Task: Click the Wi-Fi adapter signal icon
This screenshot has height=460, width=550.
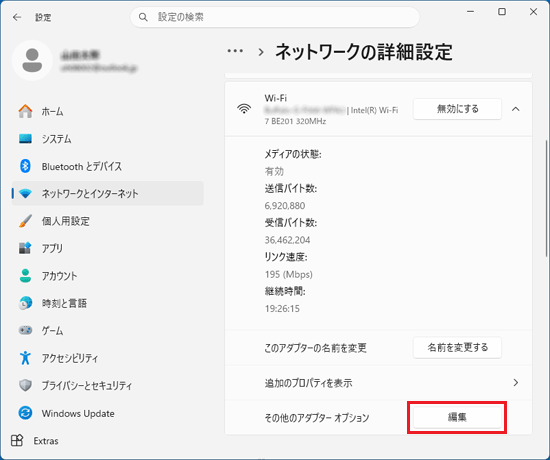Action: 244,109
